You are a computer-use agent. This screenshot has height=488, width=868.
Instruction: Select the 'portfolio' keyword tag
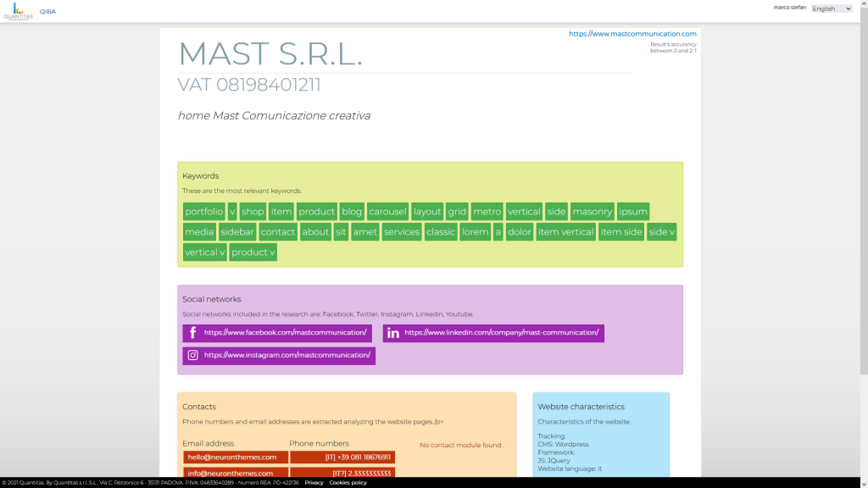(x=204, y=211)
